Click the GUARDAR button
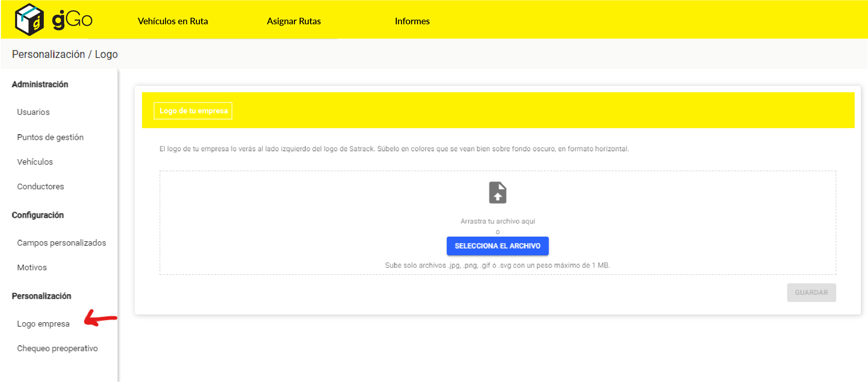 pos(811,293)
